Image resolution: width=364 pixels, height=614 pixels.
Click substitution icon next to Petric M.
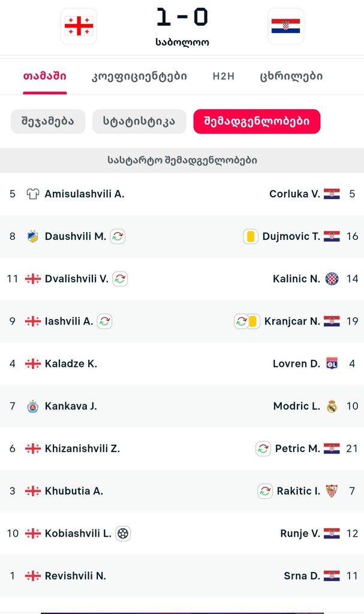click(263, 449)
